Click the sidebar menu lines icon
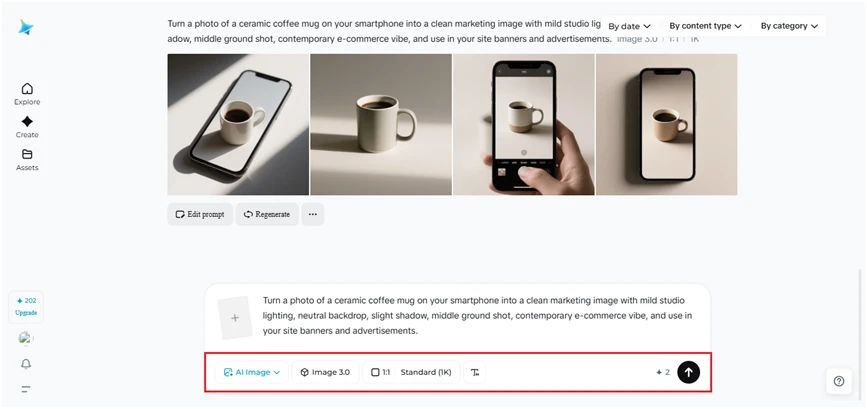The width and height of the screenshot is (867, 409). [26, 388]
